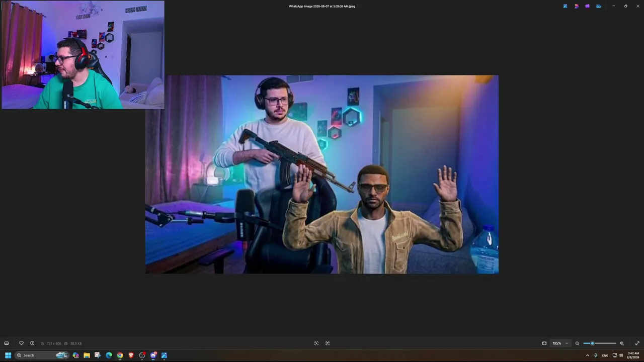
Task: Click the 721 x 406 image dimensions
Action: point(54,343)
